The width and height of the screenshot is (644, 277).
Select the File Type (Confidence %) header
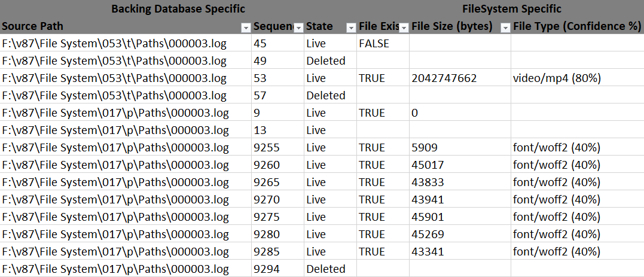click(x=578, y=26)
